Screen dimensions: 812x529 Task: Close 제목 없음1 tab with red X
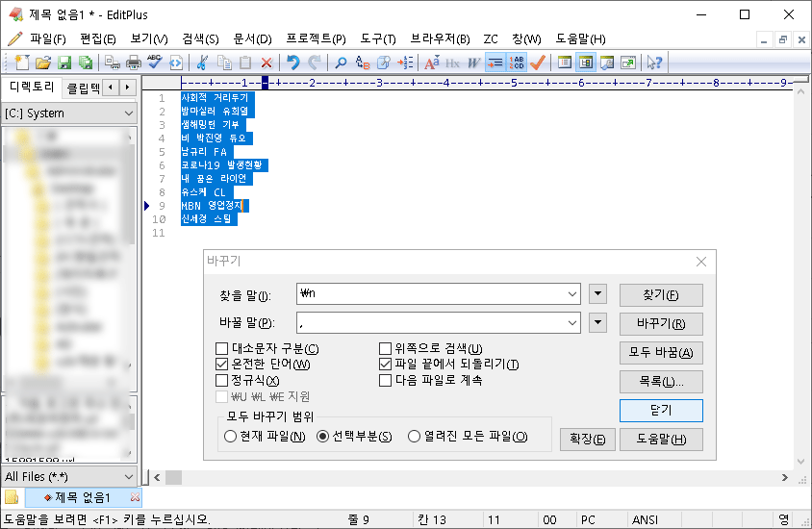pos(135,497)
